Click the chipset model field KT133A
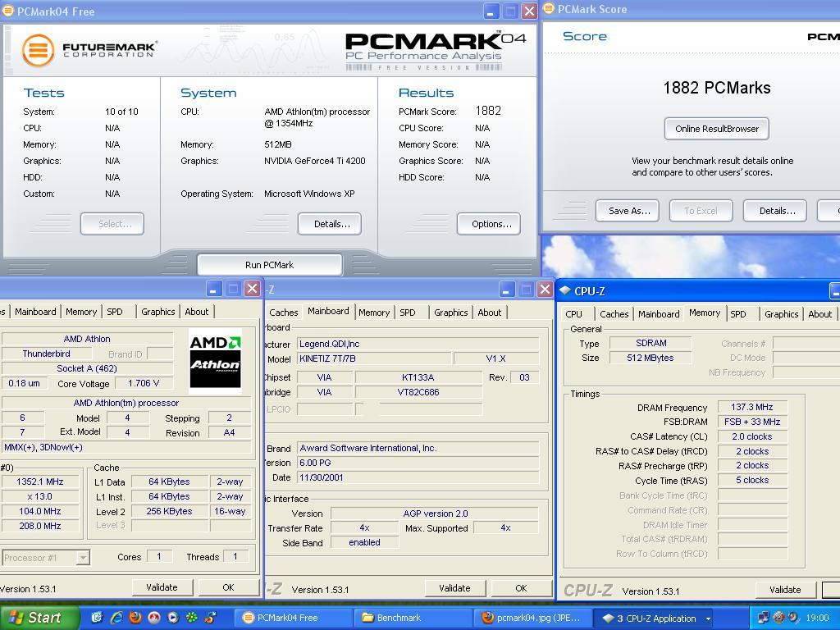Screen dimensions: 840x630 tap(418, 377)
